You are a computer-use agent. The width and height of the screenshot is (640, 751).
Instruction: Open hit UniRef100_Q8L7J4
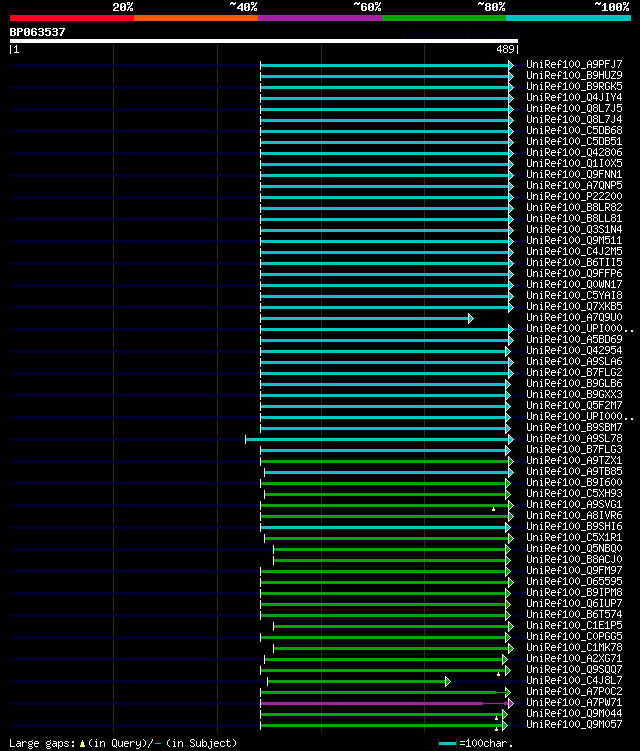pyautogui.click(x=574, y=119)
